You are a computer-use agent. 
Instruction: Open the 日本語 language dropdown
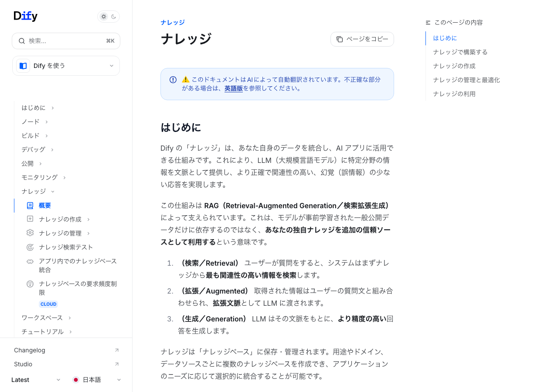pos(97,380)
